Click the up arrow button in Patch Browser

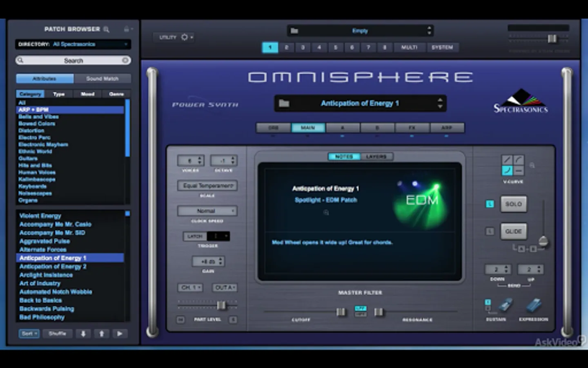101,334
